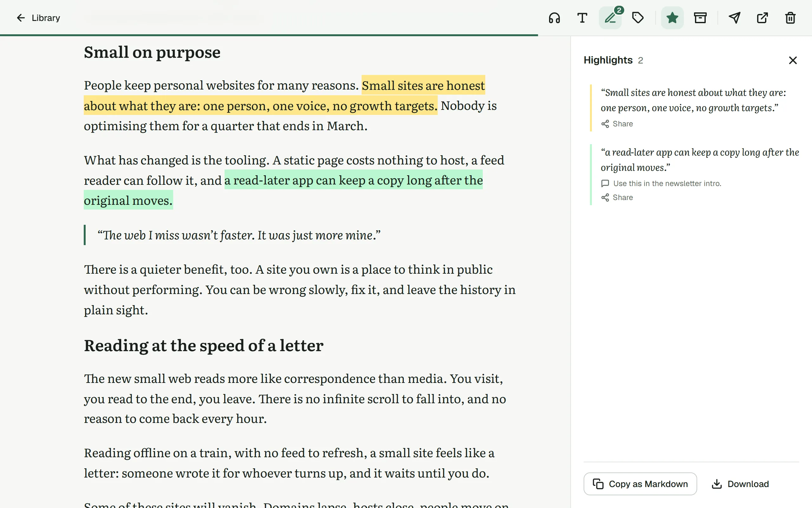This screenshot has height=508, width=812.
Task: Click 'Reading at the speed of a letter' heading
Action: pyautogui.click(x=204, y=345)
